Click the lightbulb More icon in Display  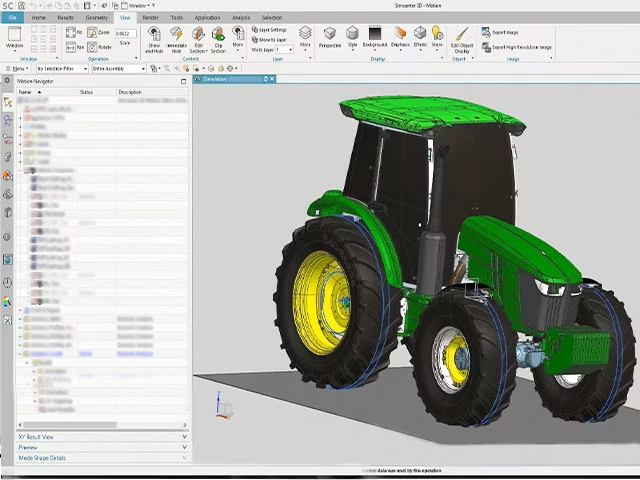point(437,33)
